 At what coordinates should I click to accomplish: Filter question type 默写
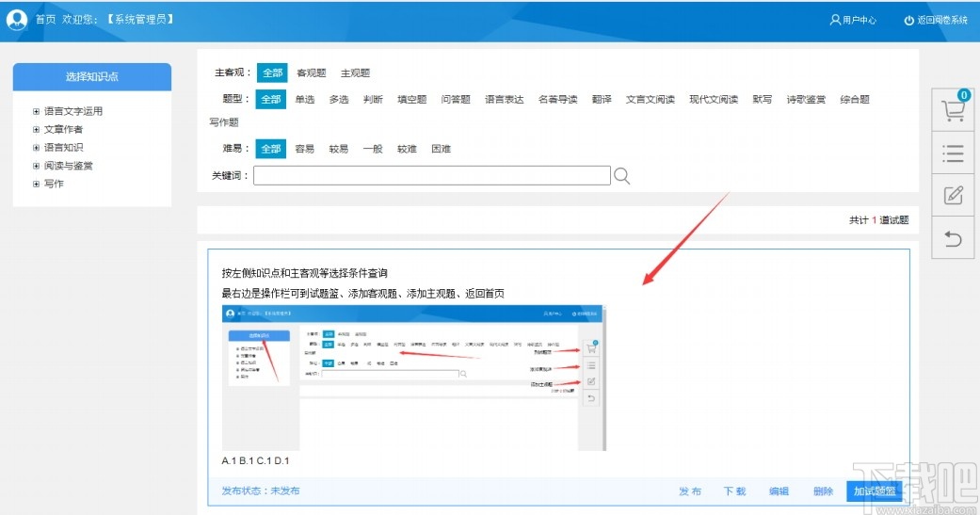762,100
